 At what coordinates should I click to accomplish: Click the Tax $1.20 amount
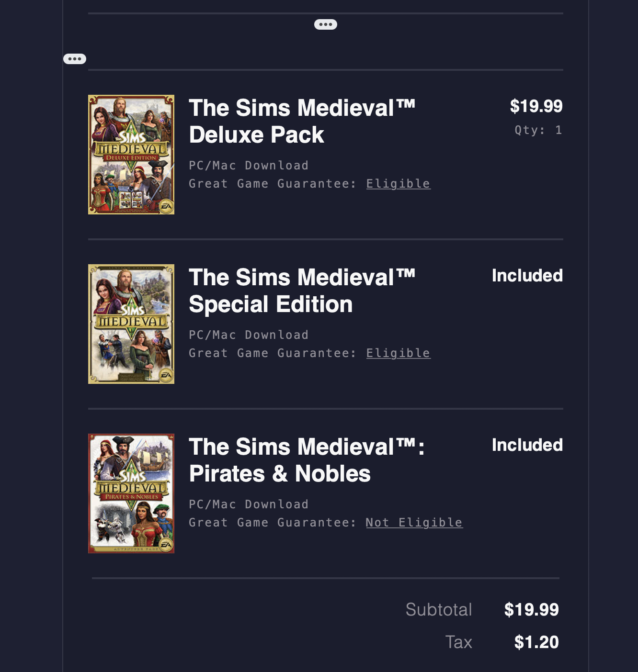(x=536, y=642)
